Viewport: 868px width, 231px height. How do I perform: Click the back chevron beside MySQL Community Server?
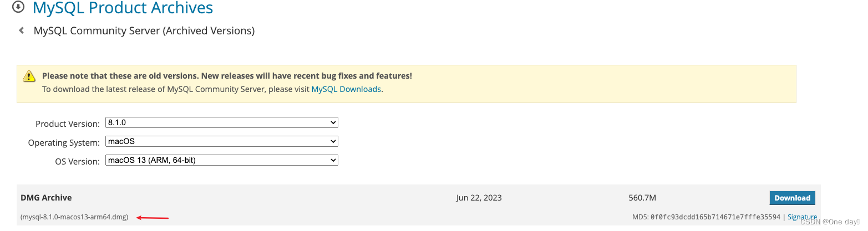click(22, 30)
